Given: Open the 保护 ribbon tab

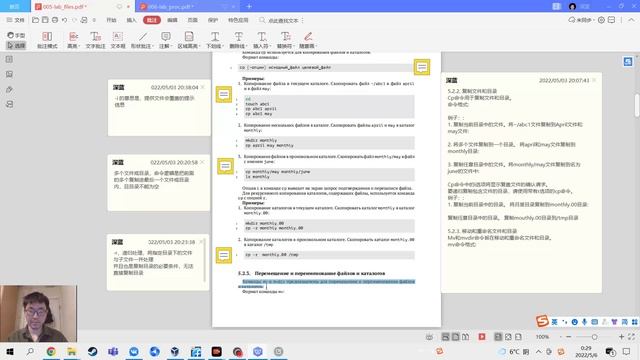Looking at the screenshot, I should [x=213, y=20].
